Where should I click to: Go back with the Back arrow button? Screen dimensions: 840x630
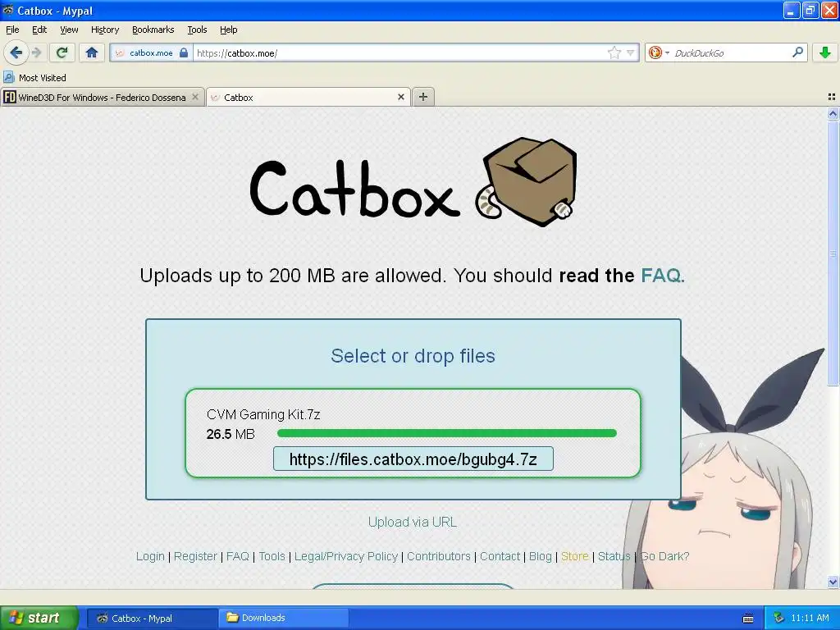[x=16, y=52]
